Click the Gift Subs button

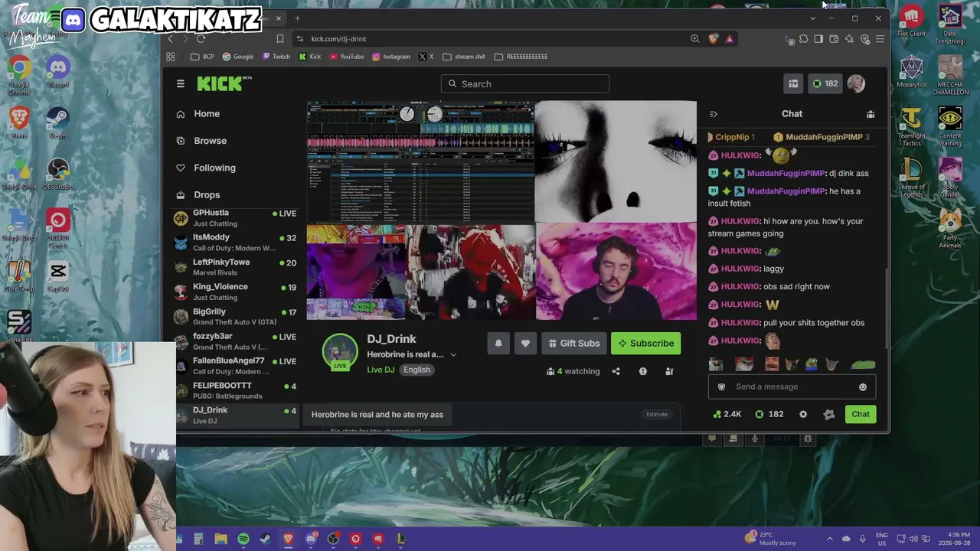574,344
